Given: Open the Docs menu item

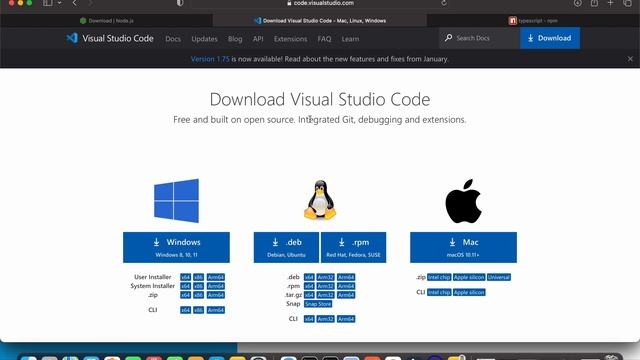Looking at the screenshot, I should point(173,39).
